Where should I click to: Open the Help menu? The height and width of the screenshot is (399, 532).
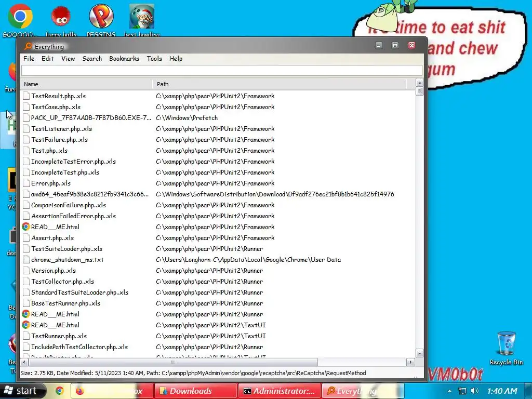[x=176, y=59]
